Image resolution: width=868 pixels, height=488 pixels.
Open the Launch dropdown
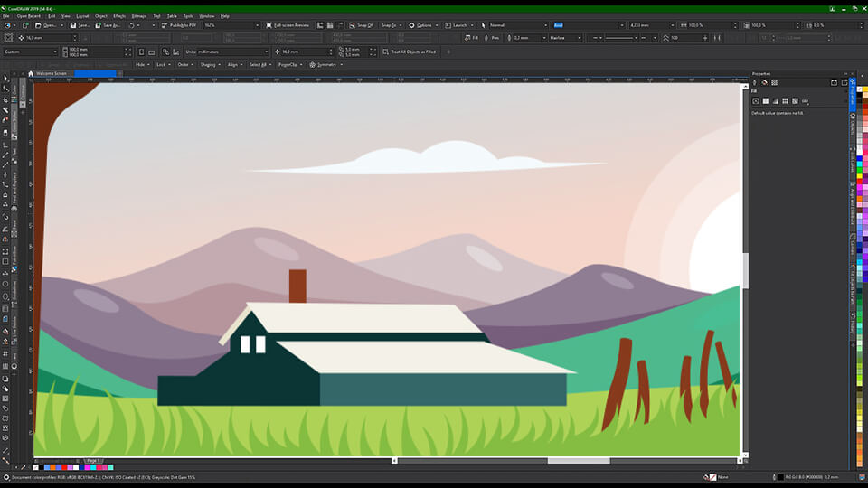[459, 25]
